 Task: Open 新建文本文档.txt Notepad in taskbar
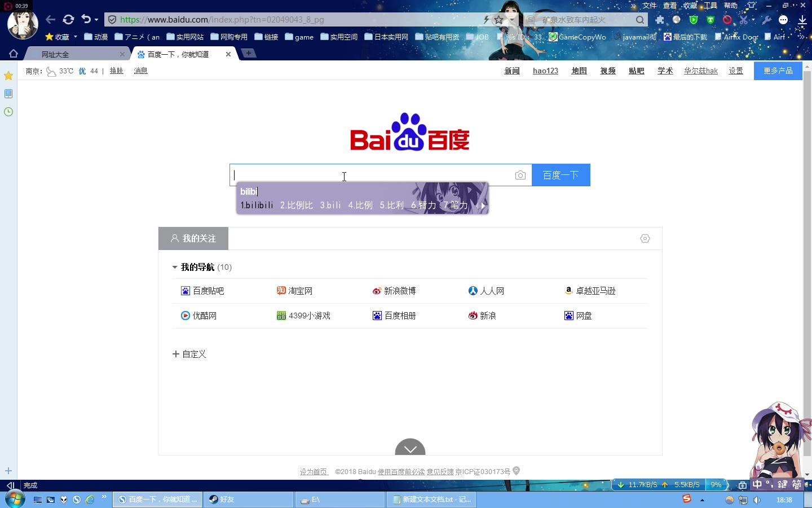point(431,500)
